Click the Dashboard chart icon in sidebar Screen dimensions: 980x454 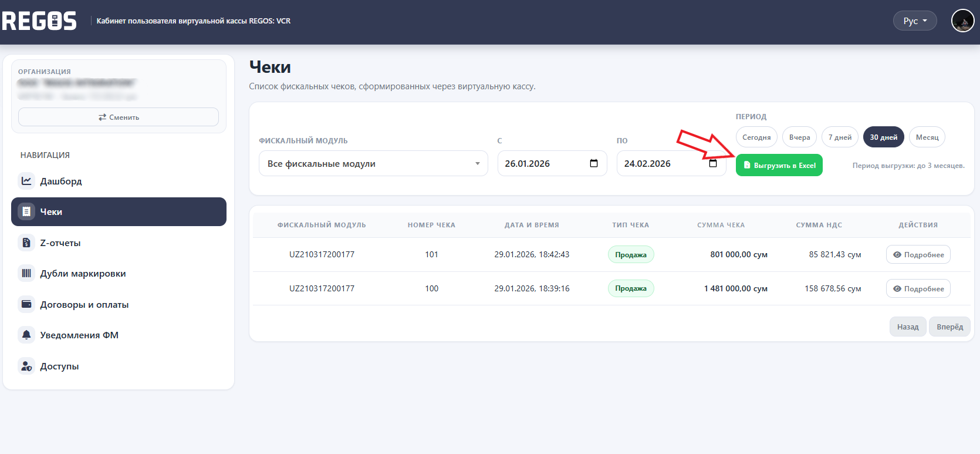pyautogui.click(x=26, y=181)
